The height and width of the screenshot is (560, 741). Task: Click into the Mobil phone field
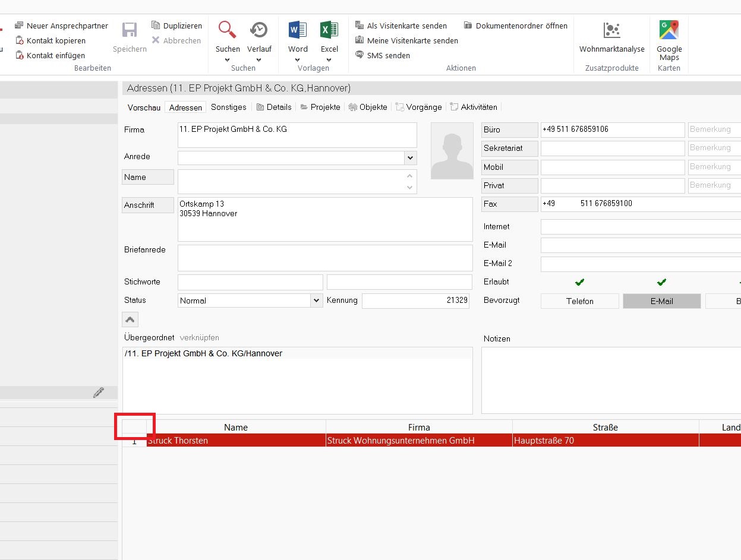[x=612, y=167]
